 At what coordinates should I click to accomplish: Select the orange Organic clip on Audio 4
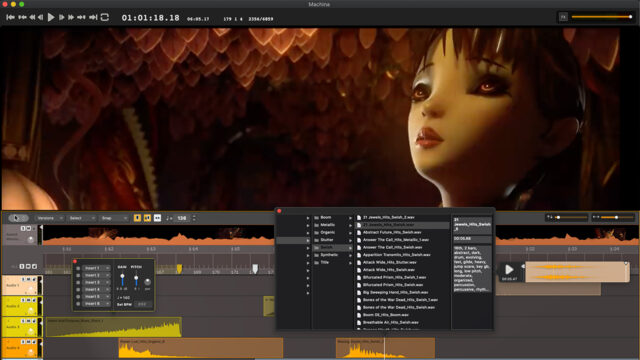click(x=201, y=348)
